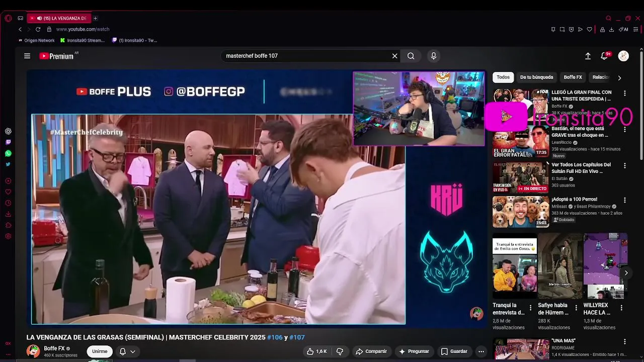Click the 'Unirme' join button
The image size is (644, 362).
click(x=100, y=351)
